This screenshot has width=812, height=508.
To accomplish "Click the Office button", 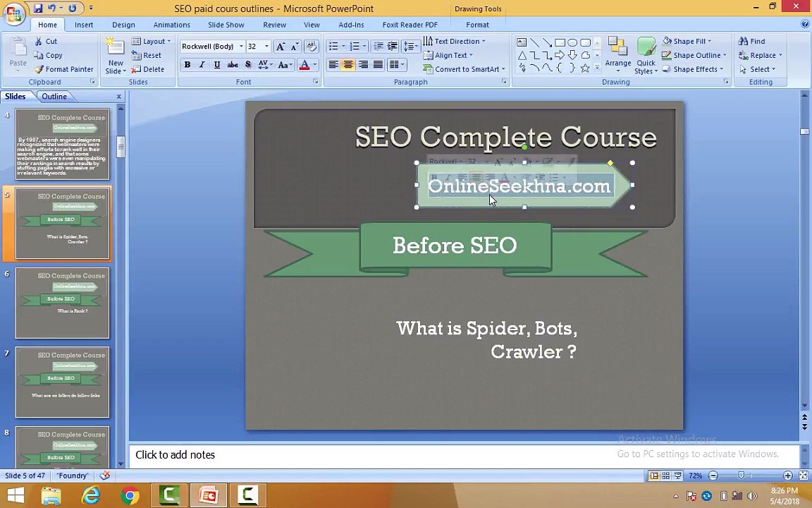I will pos(13,13).
